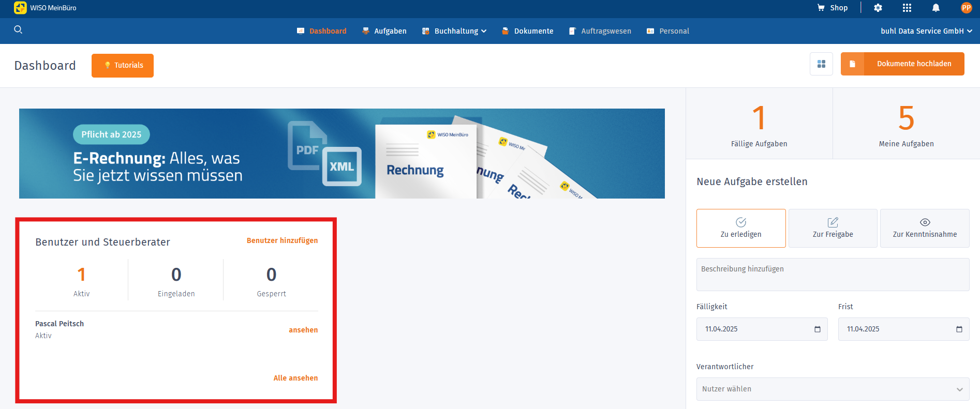This screenshot has height=409, width=980.
Task: Open notifications bell icon
Action: click(x=936, y=8)
